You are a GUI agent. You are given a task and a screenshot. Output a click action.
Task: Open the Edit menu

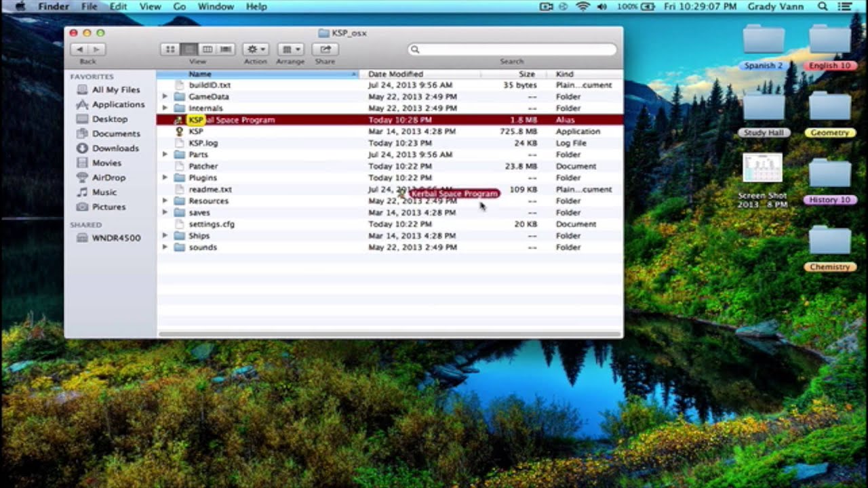coord(119,6)
